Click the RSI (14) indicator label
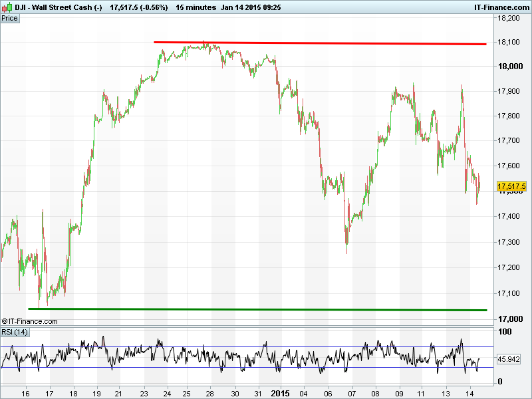 point(15,332)
